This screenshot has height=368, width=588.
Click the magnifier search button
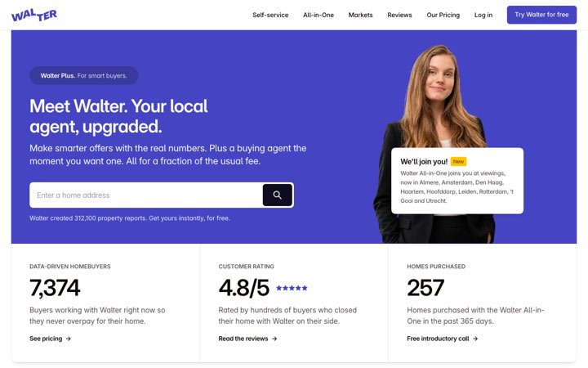[278, 195]
